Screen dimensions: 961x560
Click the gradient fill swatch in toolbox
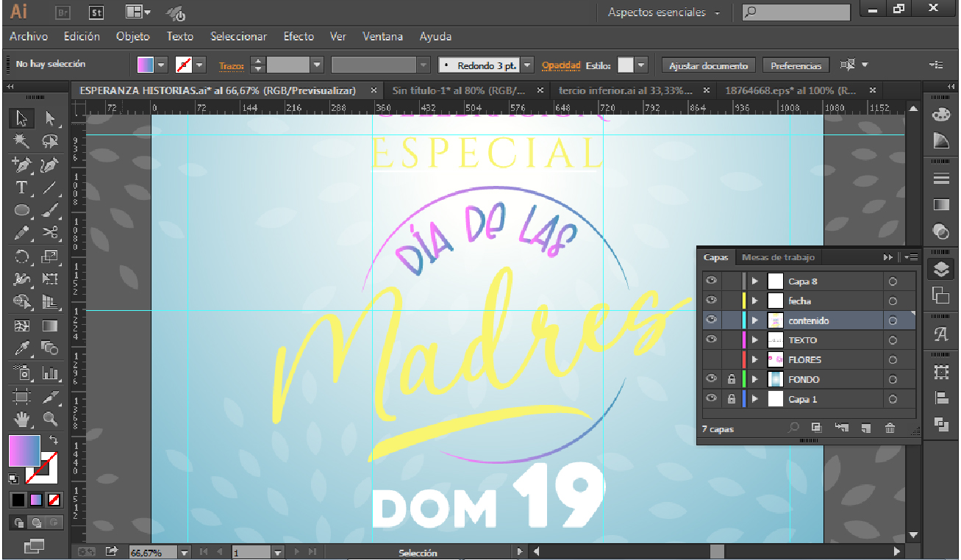24,450
